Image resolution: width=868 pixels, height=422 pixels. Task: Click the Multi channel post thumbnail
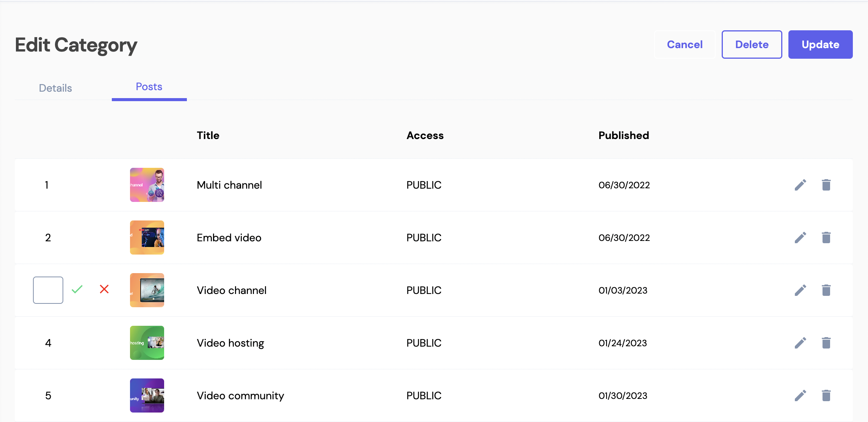coord(147,185)
